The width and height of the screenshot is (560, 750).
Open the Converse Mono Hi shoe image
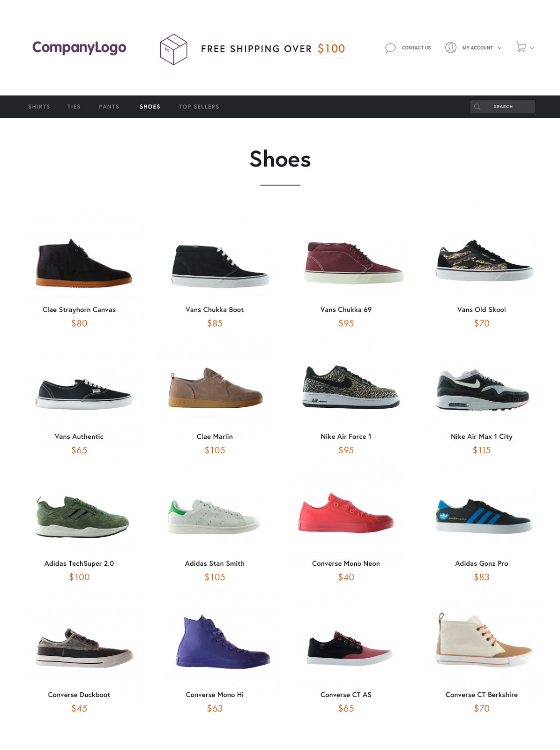tap(223, 641)
